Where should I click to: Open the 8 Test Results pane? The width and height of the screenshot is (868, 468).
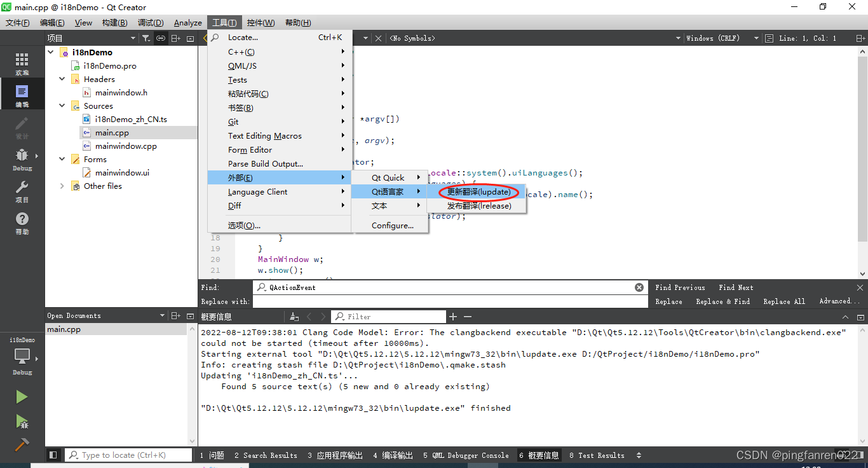coord(597,455)
